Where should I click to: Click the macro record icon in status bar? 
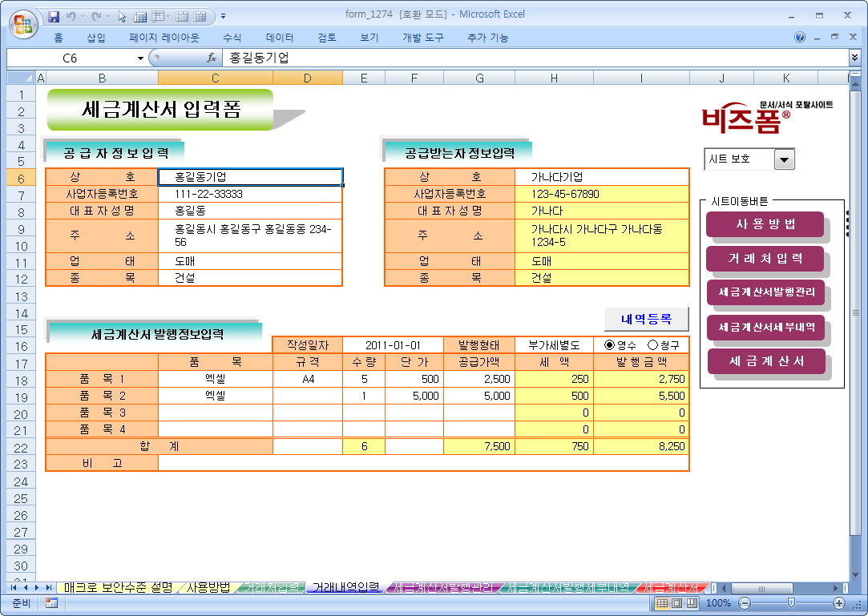(51, 602)
